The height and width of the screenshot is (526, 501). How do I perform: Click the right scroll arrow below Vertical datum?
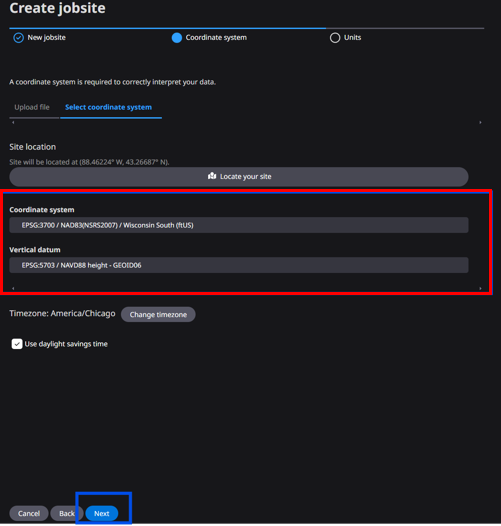click(x=480, y=288)
